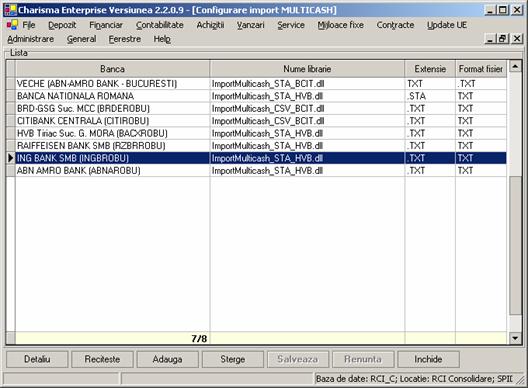Open the Administrare menu
The image size is (528, 388).
[31, 39]
